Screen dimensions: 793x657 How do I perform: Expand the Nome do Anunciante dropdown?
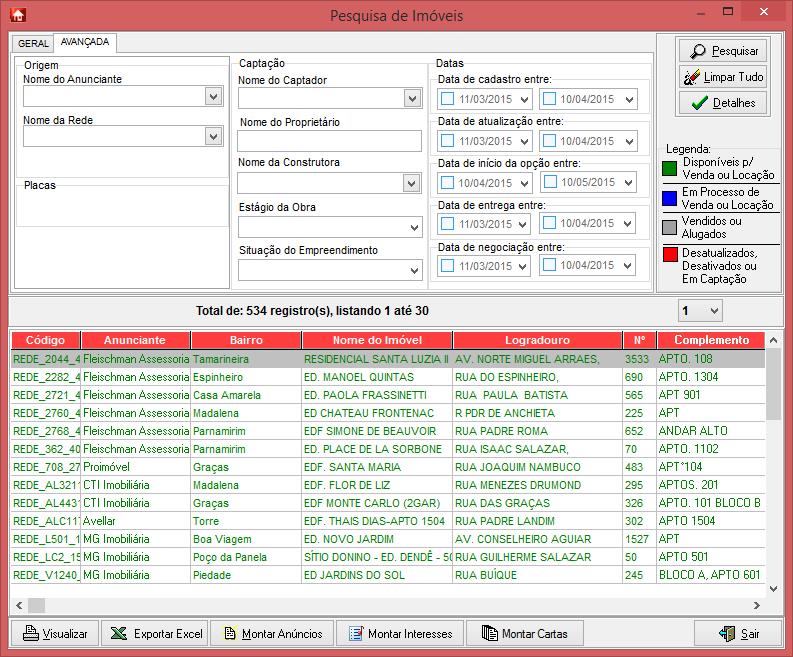(213, 96)
